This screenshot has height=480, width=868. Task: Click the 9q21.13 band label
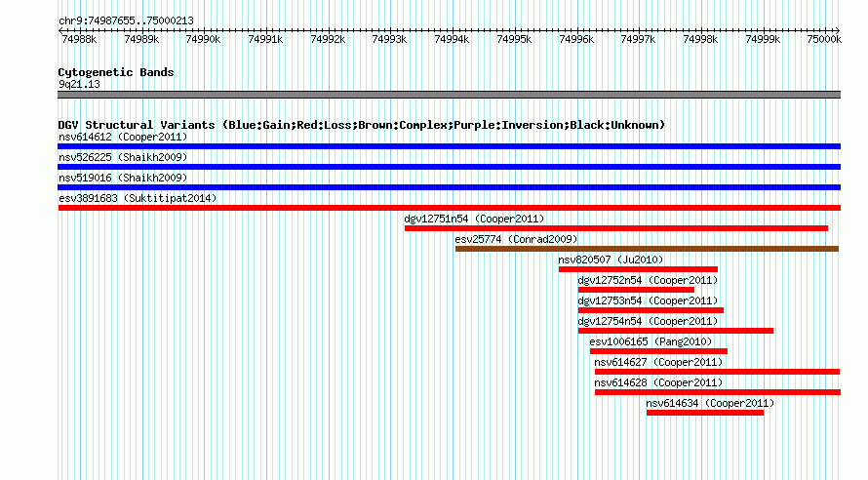(x=79, y=84)
